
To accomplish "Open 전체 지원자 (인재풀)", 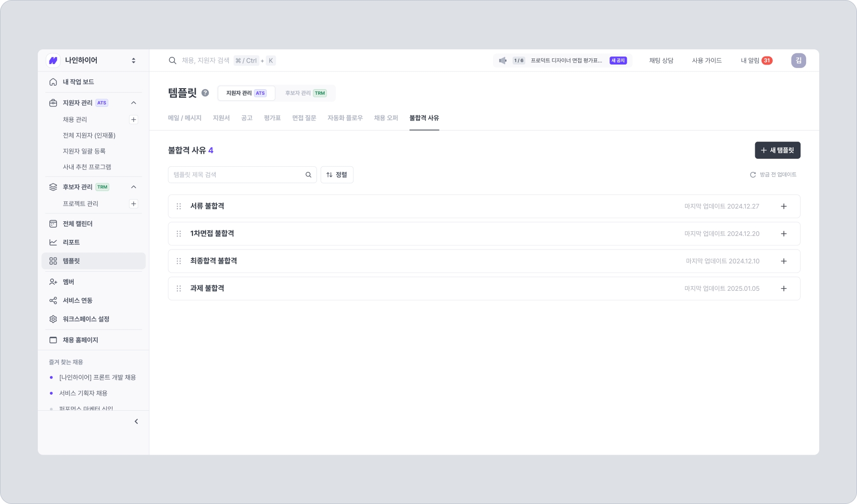I will [x=89, y=135].
